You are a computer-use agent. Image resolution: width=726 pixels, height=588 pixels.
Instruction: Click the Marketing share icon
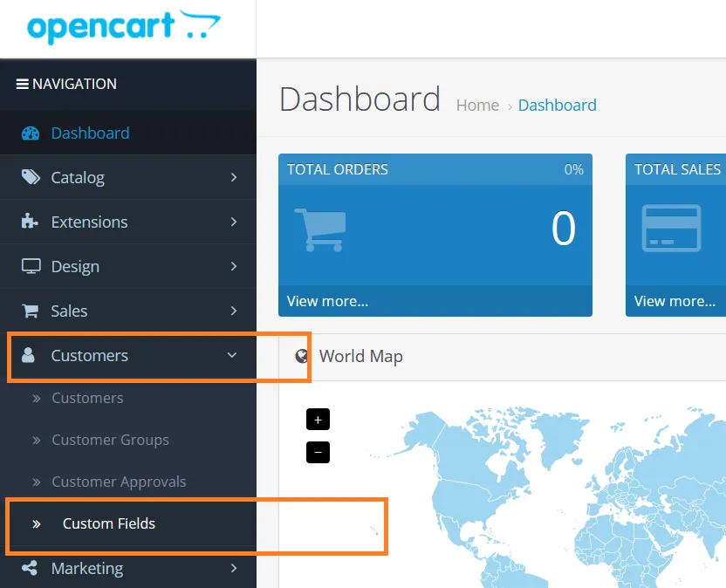coord(30,568)
